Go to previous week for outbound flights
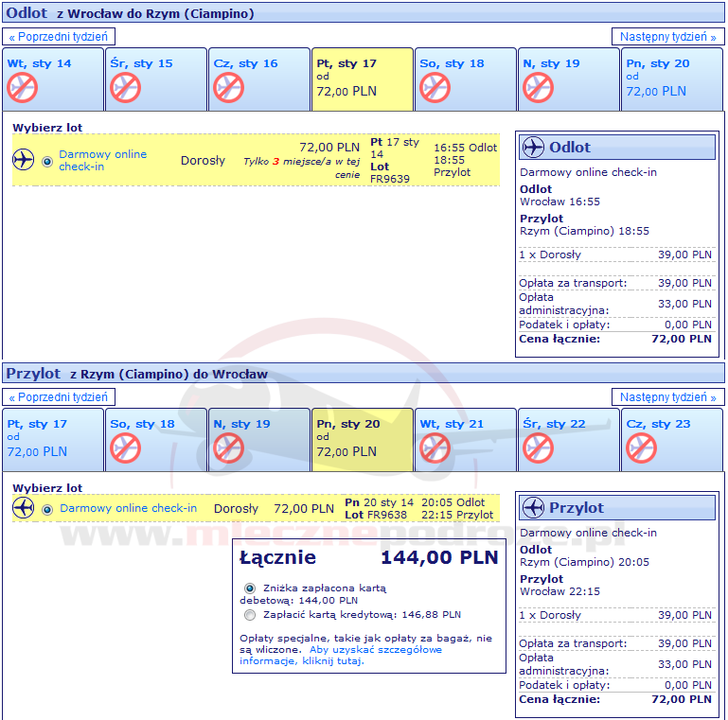 tap(61, 37)
